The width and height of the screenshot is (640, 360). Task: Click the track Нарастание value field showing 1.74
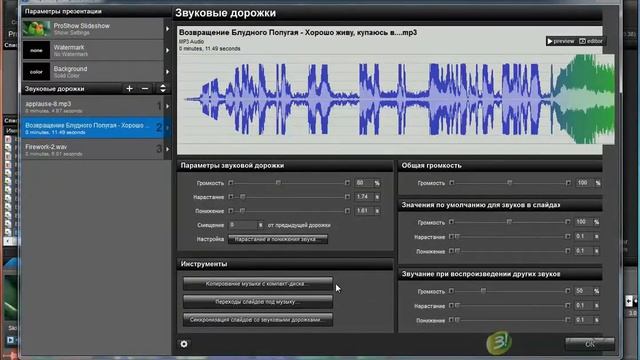tap(363, 197)
